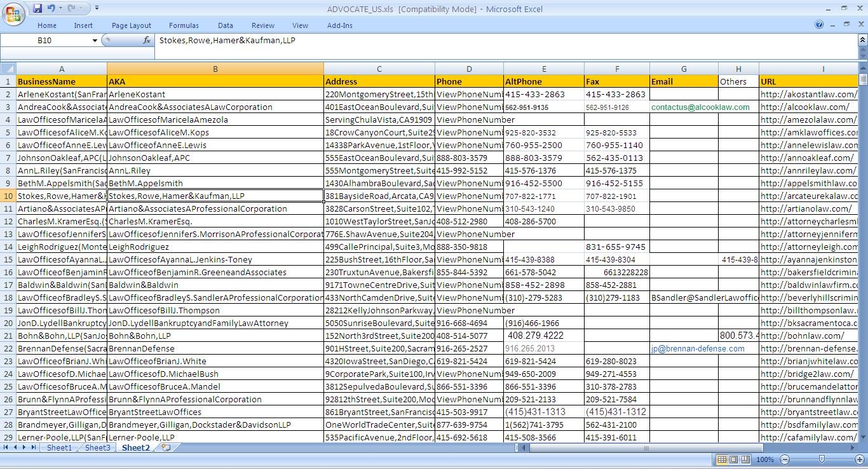Jump to last sheet navigation arrow
This screenshot has width=868, height=469.
pos(34,448)
